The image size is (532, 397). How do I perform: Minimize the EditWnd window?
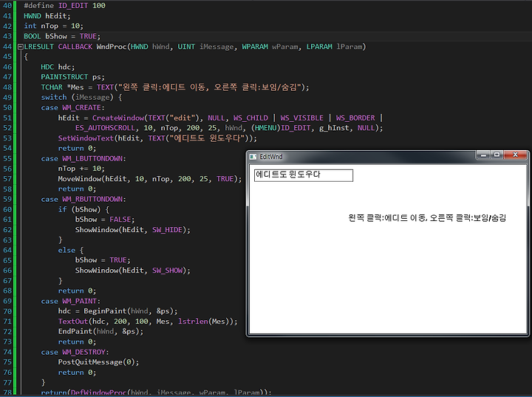[483, 155]
